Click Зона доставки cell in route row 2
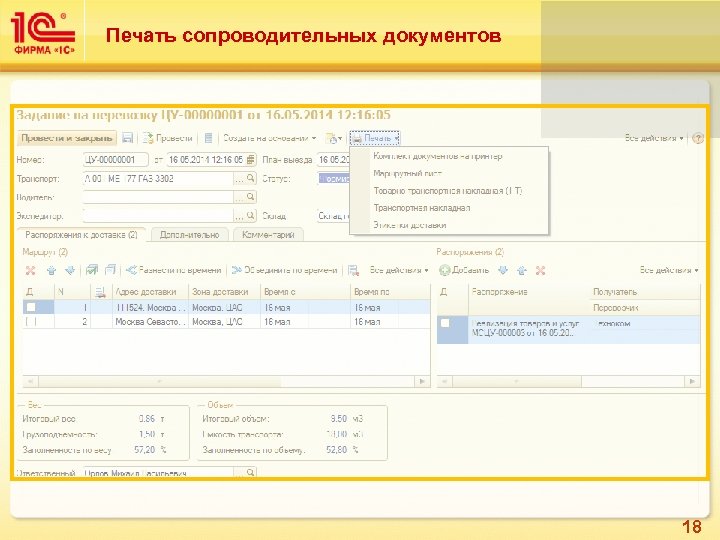Image resolution: width=720 pixels, height=540 pixels. [225, 321]
